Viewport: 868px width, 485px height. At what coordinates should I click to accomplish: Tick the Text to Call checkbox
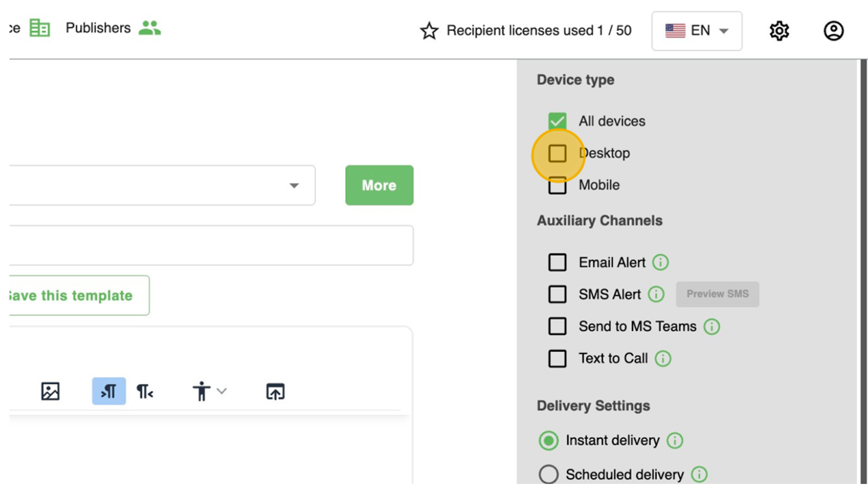pyautogui.click(x=557, y=359)
